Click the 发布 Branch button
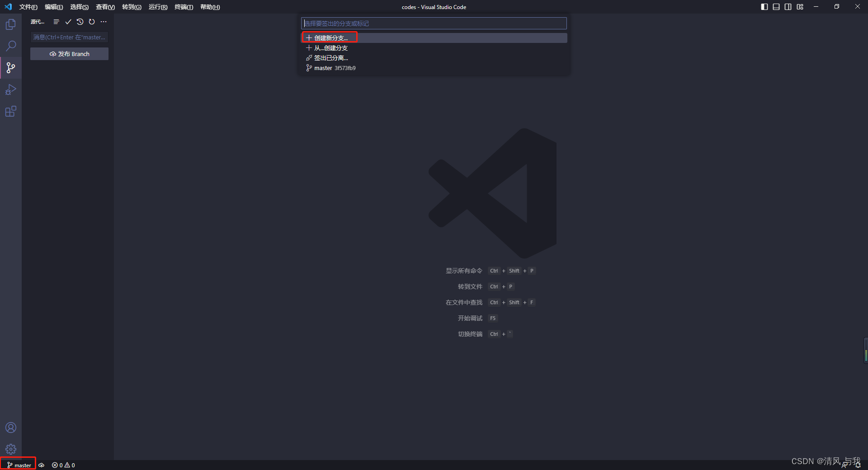 click(x=69, y=54)
